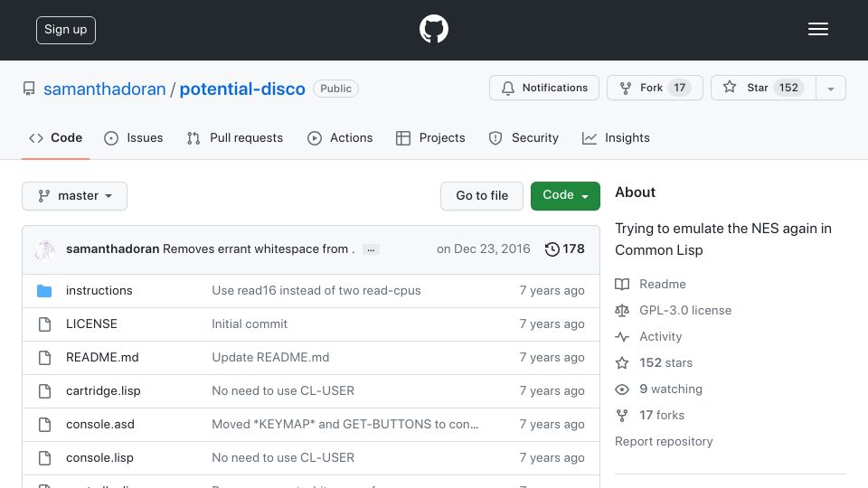Screen dimensions: 868x488
Task: Open the Actions tab
Action: coord(340,137)
